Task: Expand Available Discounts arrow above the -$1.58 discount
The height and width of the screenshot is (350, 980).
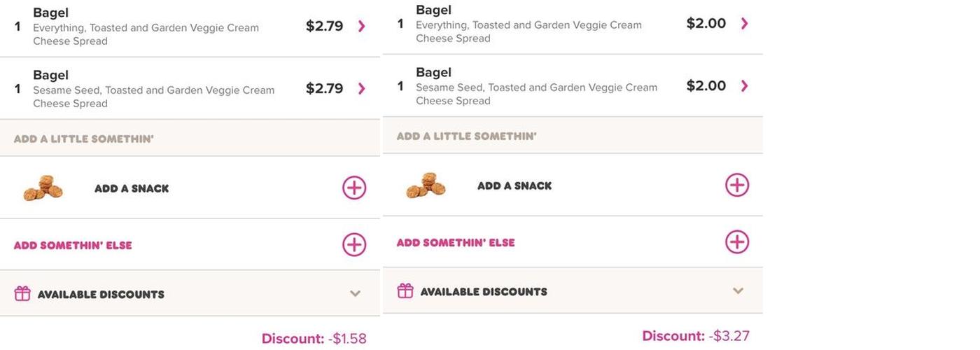Action: point(355,294)
